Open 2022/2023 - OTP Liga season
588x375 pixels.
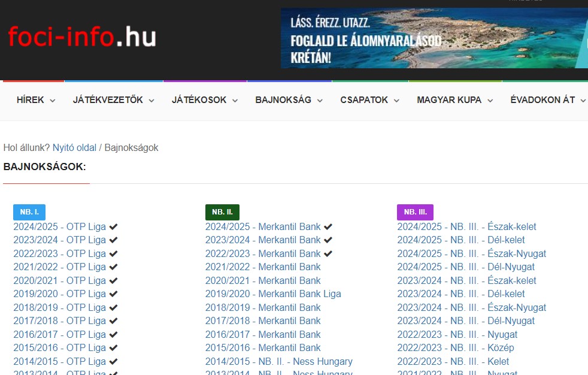(60, 254)
